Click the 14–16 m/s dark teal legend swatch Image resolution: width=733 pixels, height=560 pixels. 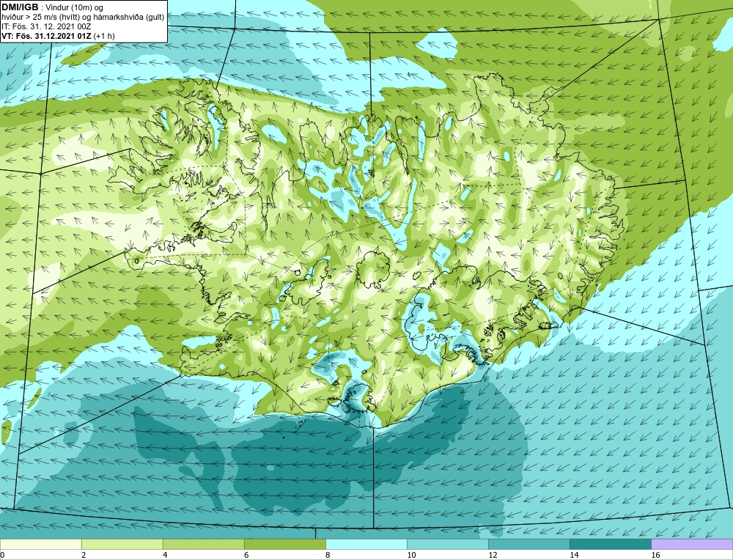(610, 544)
